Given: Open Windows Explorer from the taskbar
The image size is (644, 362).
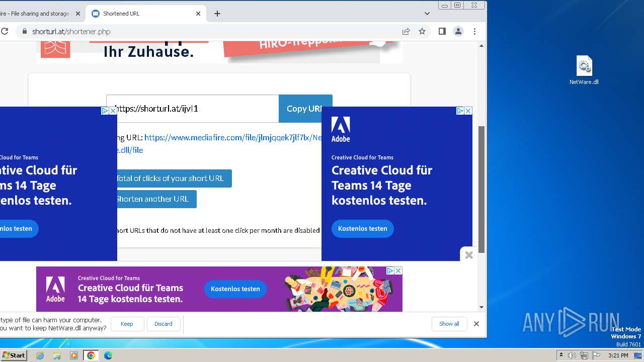Looking at the screenshot, I should point(57,355).
